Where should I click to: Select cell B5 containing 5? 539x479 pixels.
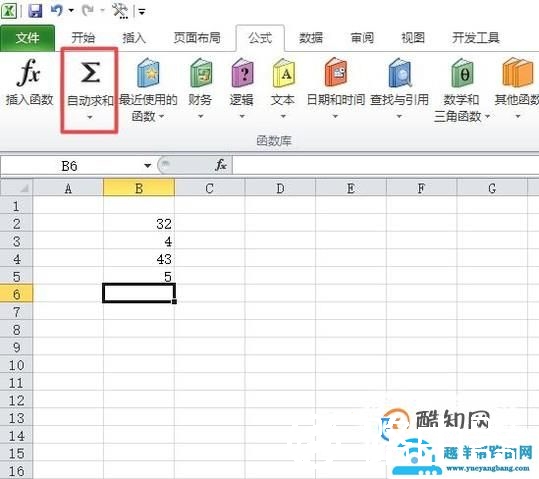(x=139, y=276)
